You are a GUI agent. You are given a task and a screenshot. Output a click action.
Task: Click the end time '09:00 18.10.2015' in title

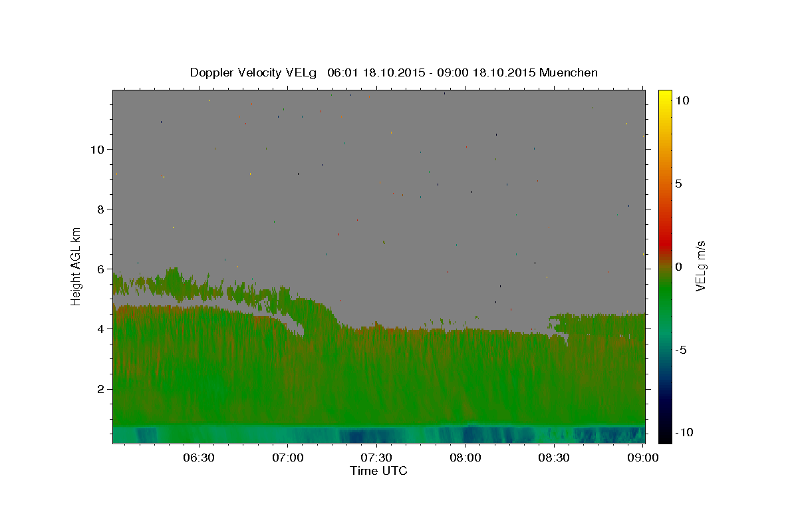point(485,72)
